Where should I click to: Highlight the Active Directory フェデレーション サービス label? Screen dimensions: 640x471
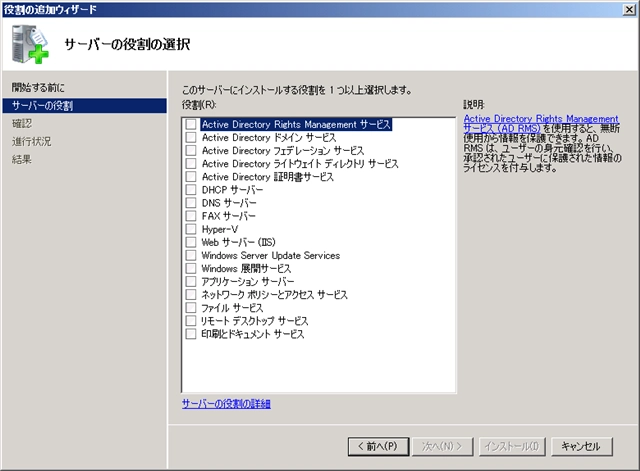pos(283,150)
